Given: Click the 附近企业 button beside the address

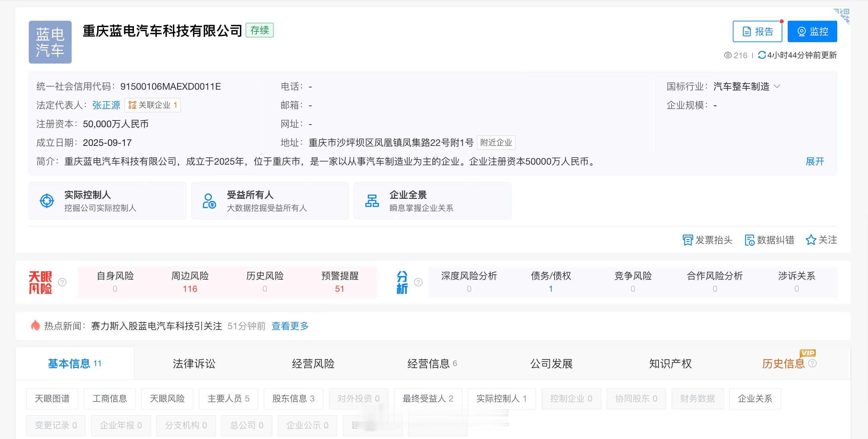Looking at the screenshot, I should point(496,143).
